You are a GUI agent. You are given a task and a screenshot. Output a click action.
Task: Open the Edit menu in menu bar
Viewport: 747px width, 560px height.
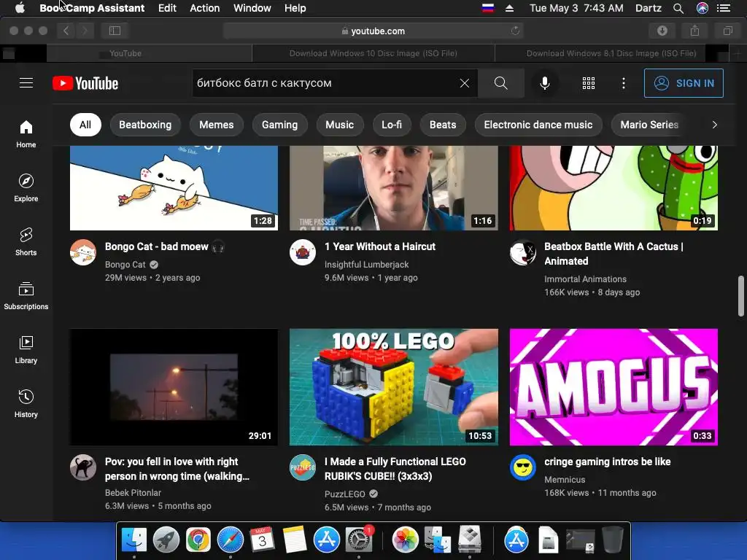coord(167,8)
